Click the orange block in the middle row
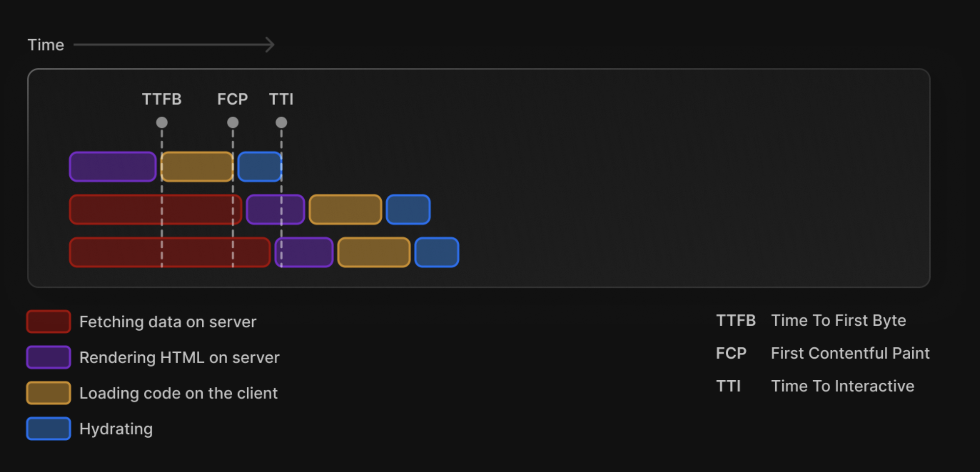Image resolution: width=980 pixels, height=472 pixels. (345, 209)
